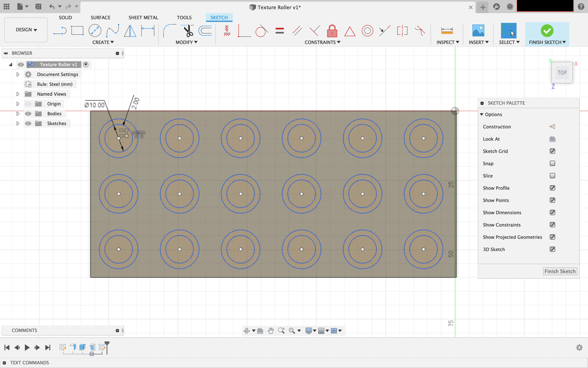
Task: Click the Finish Sketch button in the palette
Action: point(560,271)
